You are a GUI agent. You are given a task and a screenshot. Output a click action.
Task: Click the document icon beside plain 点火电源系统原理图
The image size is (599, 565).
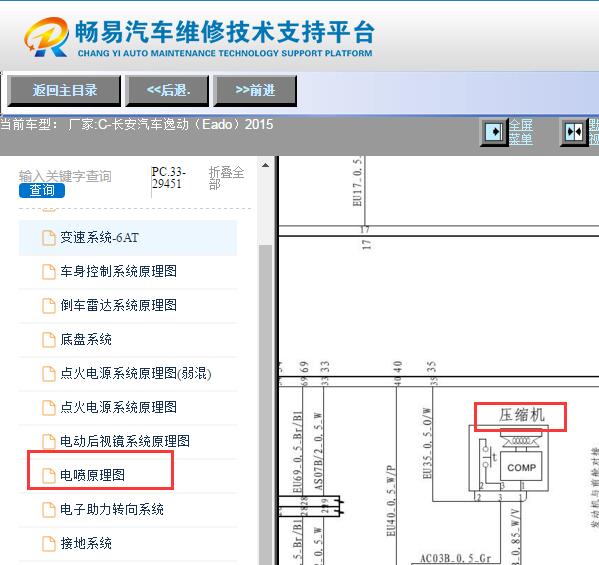point(49,408)
